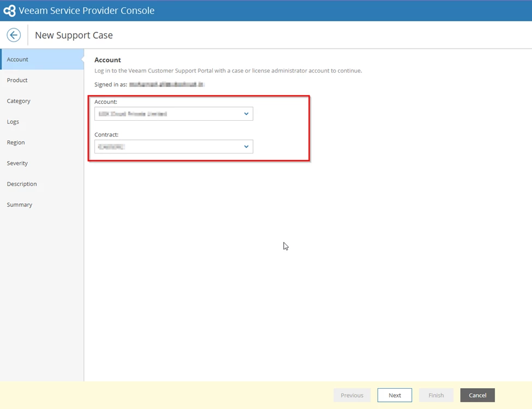Click the "Account:" field label
This screenshot has width=532, height=409.
coord(105,102)
